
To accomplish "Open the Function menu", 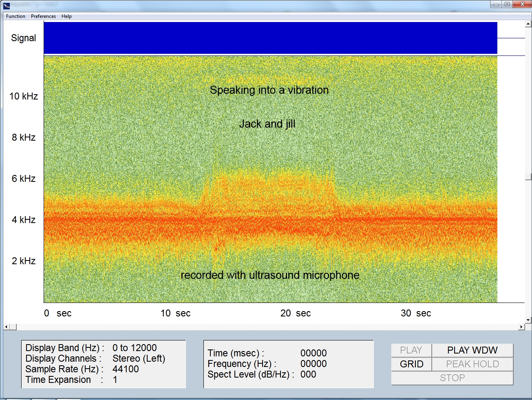I will coord(15,16).
